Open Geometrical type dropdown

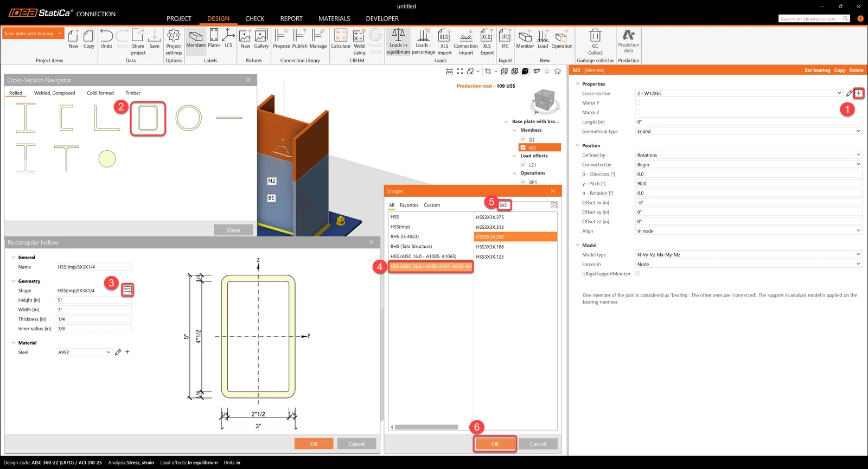tap(749, 131)
